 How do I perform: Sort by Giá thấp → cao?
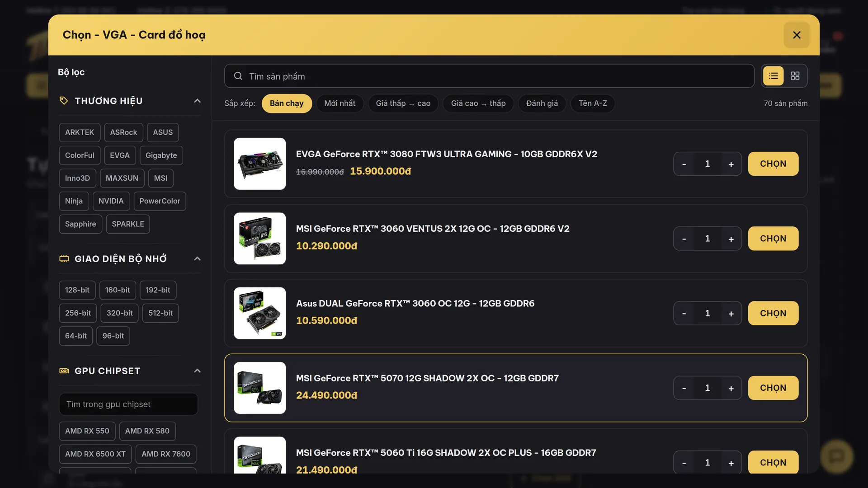(x=403, y=103)
